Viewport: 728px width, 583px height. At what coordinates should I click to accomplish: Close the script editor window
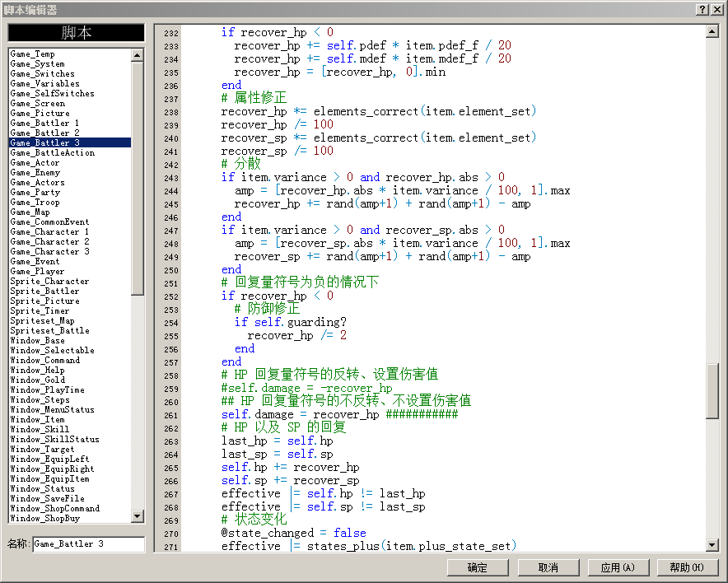[x=716, y=9]
